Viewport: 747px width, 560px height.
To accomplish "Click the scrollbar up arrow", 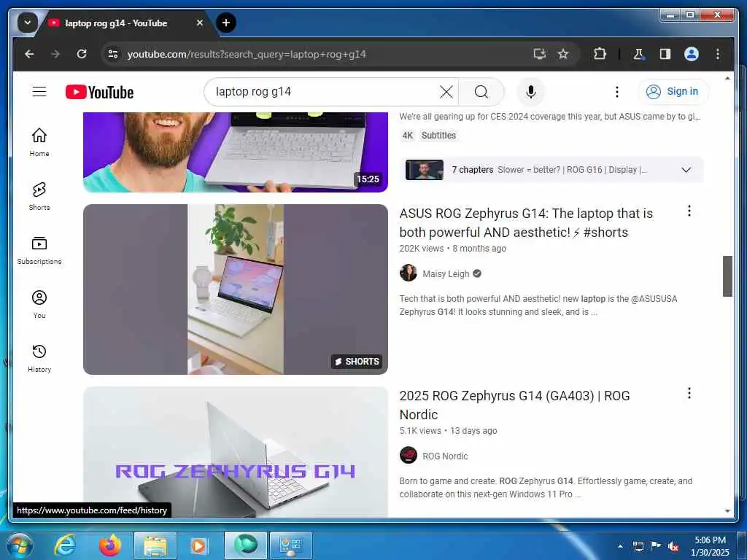I will 727,79.
